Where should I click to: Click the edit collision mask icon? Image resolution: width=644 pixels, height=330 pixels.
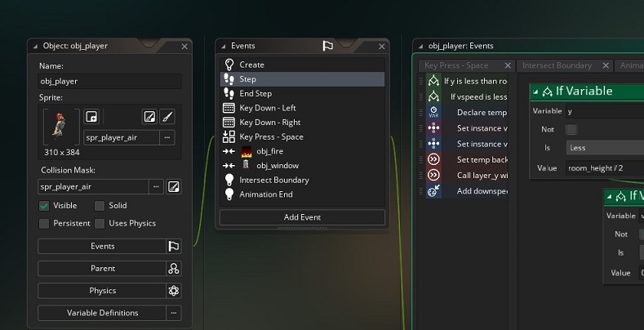(173, 187)
